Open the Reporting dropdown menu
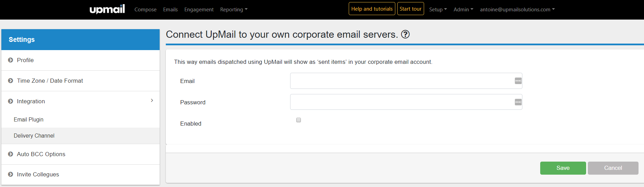Image resolution: width=644 pixels, height=187 pixels. [x=234, y=10]
